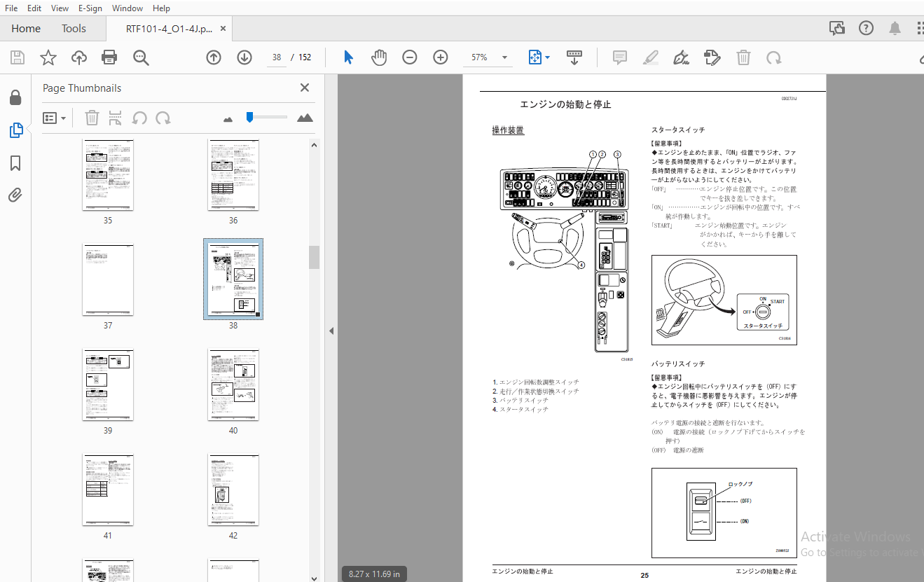This screenshot has width=924, height=582.
Task: Rotate with the toolbar clockwise arrow icon
Action: 773,57
